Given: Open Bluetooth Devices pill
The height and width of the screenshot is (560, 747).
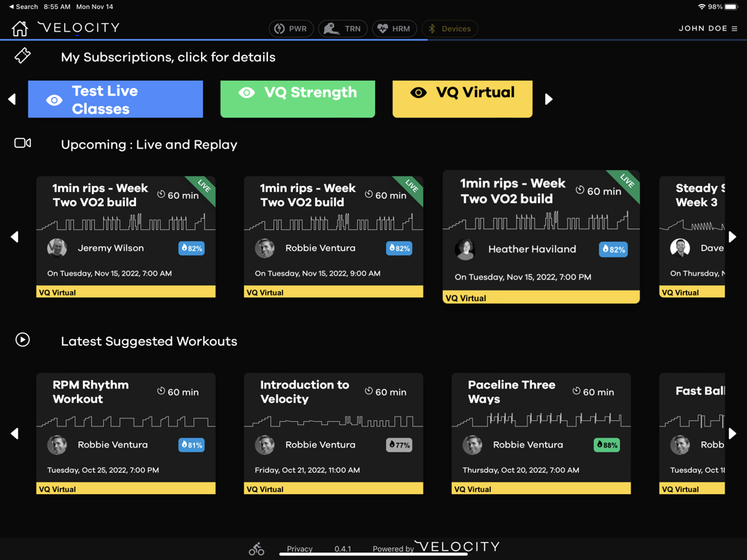Looking at the screenshot, I should pyautogui.click(x=450, y=28).
